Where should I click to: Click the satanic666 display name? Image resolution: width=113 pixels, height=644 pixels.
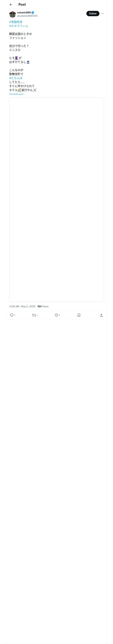24,13
